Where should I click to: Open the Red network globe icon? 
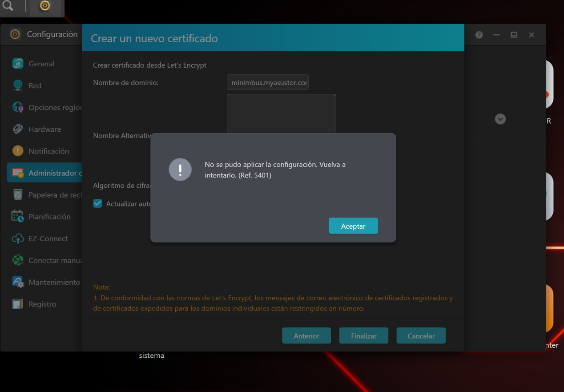click(18, 85)
